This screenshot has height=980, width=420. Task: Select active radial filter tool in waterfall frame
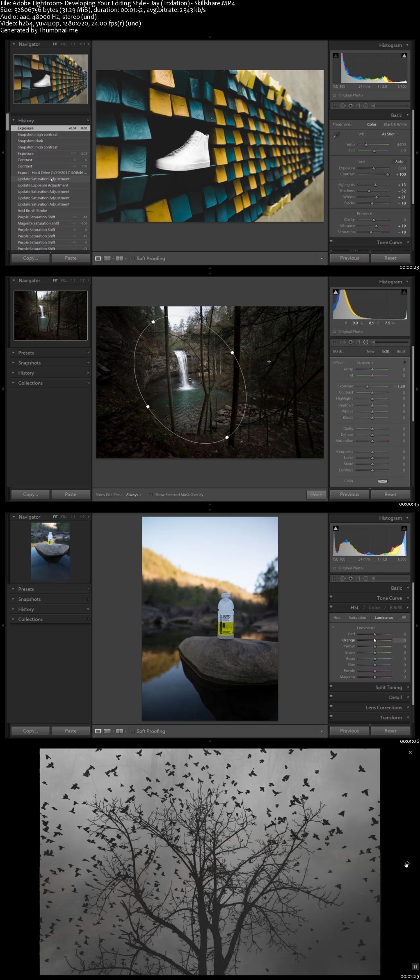pyautogui.click(x=366, y=342)
